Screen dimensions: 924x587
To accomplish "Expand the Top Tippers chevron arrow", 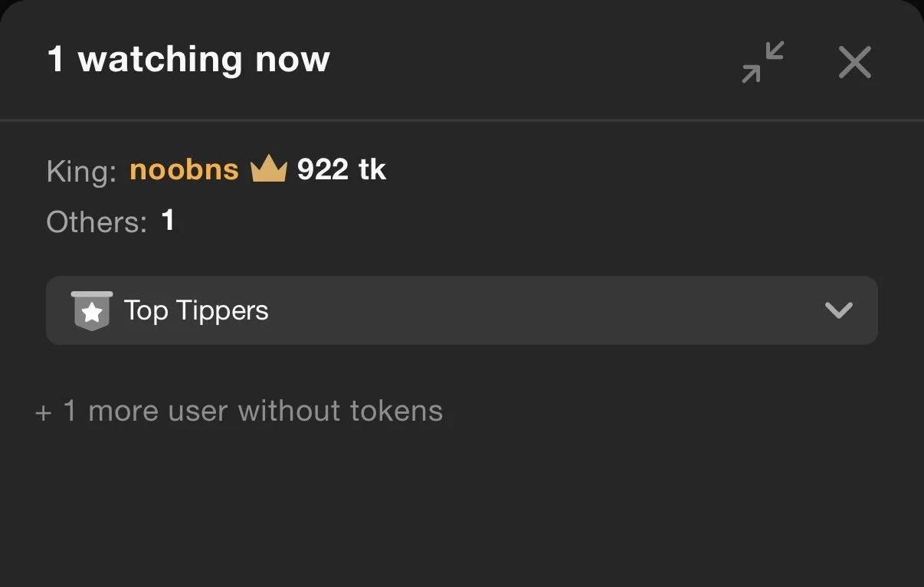I will [839, 310].
